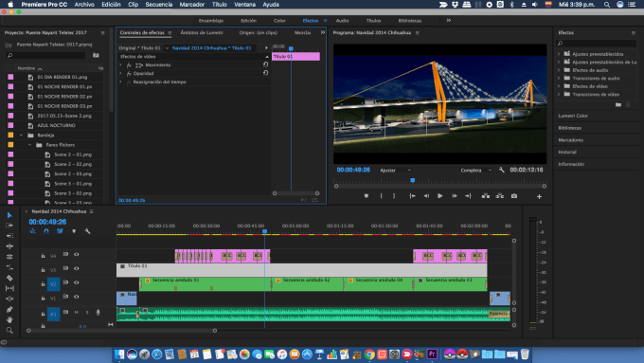Select the Selection tool arrow
Viewport: 644px width, 363px height.
click(x=9, y=215)
